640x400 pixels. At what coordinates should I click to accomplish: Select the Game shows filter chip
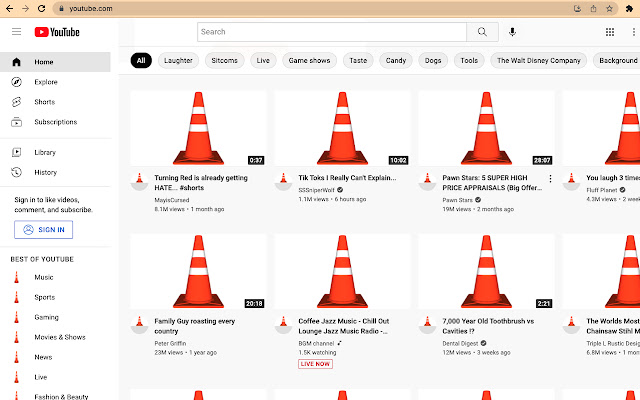pos(309,60)
